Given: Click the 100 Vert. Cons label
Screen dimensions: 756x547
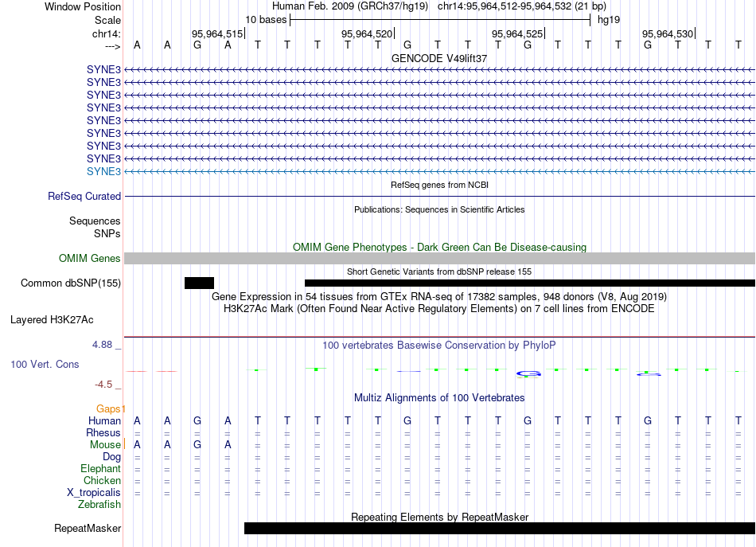Looking at the screenshot, I should (45, 364).
